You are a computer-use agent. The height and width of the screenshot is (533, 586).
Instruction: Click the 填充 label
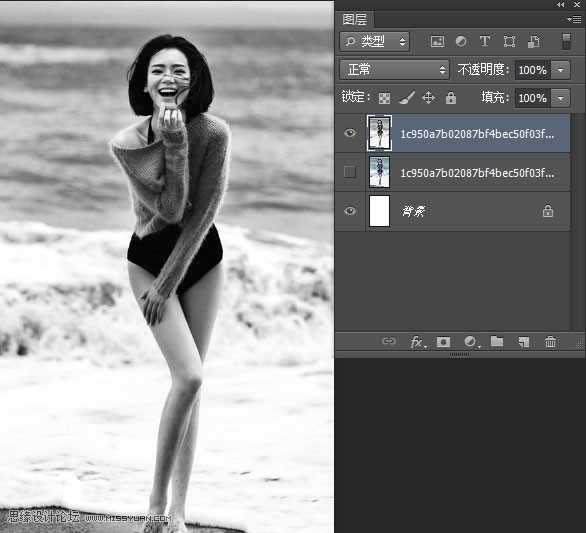pos(495,98)
